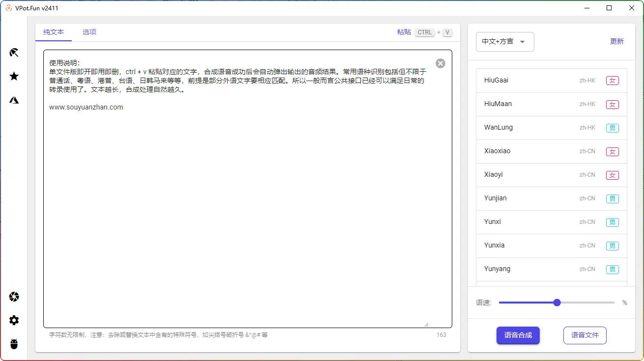Click the female tag on HiuMaan row
The height and width of the screenshot is (361, 644).
[x=613, y=104]
